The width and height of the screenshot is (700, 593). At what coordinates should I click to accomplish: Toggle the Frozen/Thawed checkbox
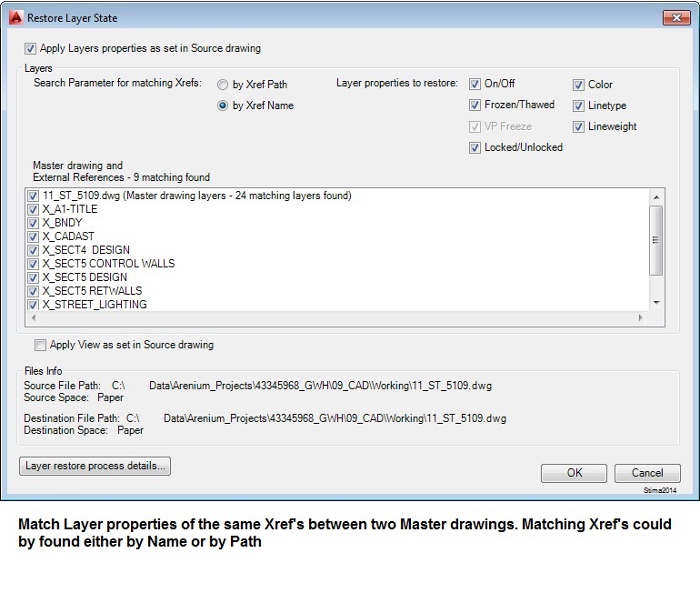[475, 105]
